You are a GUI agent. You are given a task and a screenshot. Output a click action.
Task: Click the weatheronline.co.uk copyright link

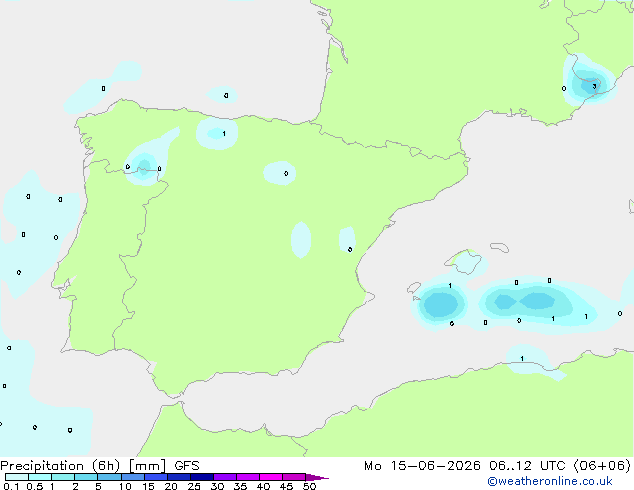click(x=549, y=481)
